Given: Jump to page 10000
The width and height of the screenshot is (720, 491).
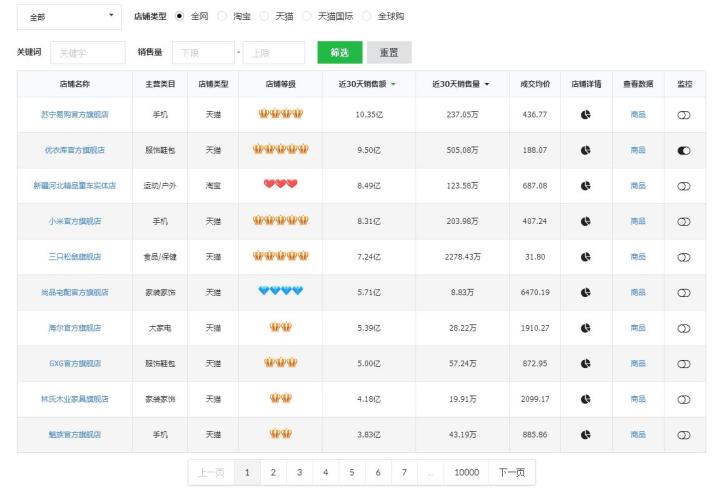Looking at the screenshot, I should click(466, 472).
